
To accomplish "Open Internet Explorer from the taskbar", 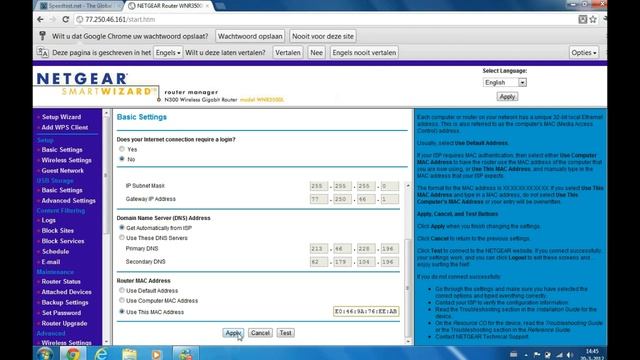I will click(x=101, y=354).
